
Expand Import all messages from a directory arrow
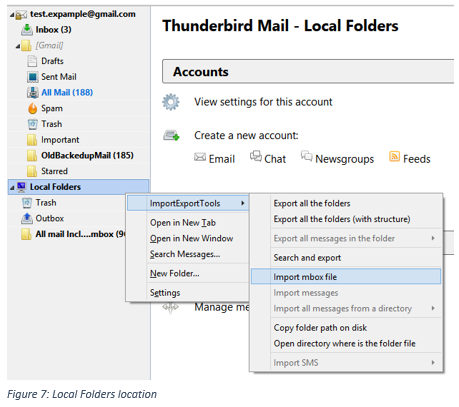(433, 308)
